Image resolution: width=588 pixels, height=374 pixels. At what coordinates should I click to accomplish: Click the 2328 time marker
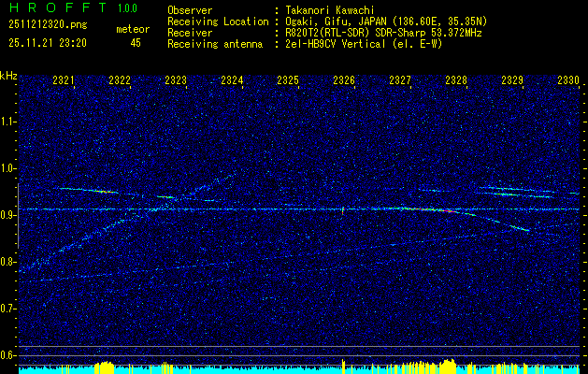(456, 80)
